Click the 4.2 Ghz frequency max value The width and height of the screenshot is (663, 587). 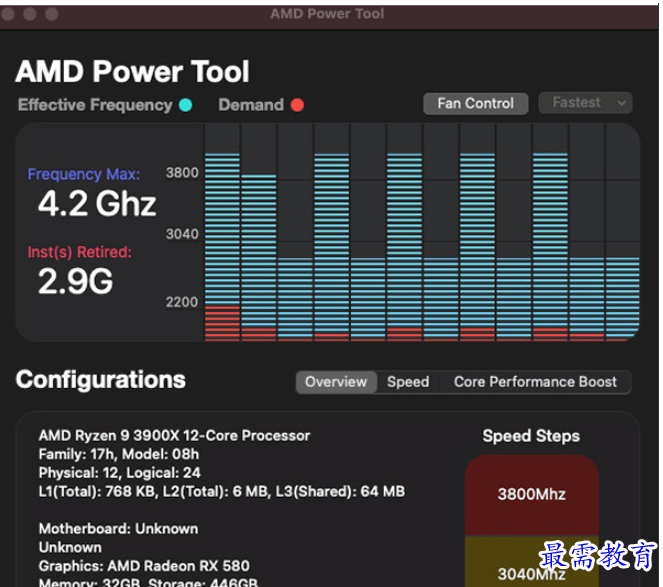point(97,203)
